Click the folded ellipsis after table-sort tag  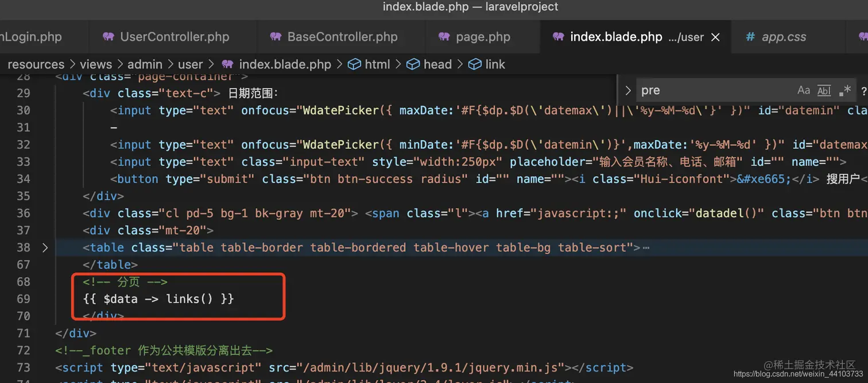pos(646,247)
